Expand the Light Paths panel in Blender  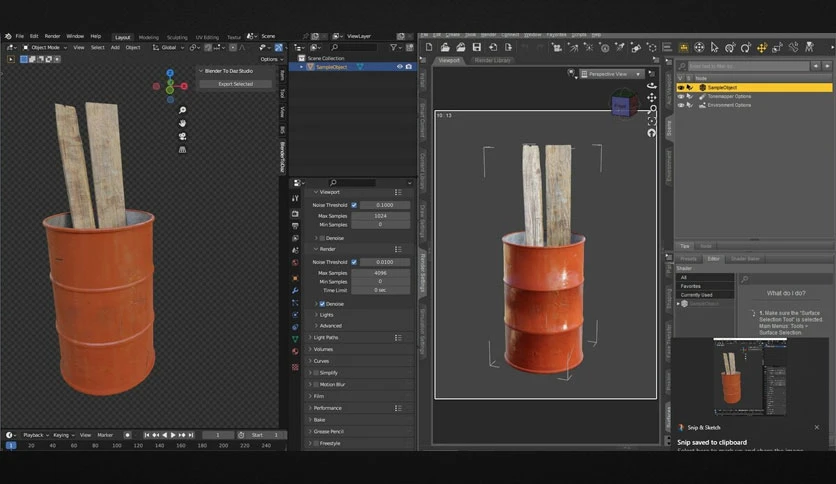coord(325,338)
